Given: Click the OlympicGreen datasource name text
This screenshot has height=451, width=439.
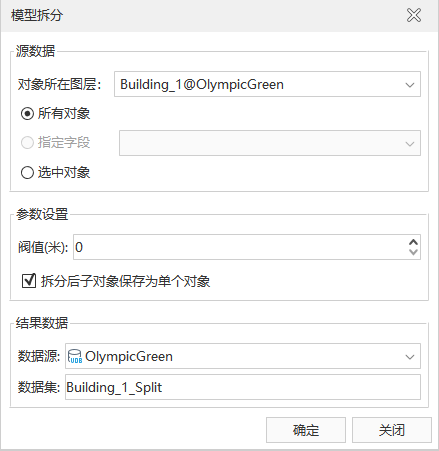Looking at the screenshot, I should point(129,357).
